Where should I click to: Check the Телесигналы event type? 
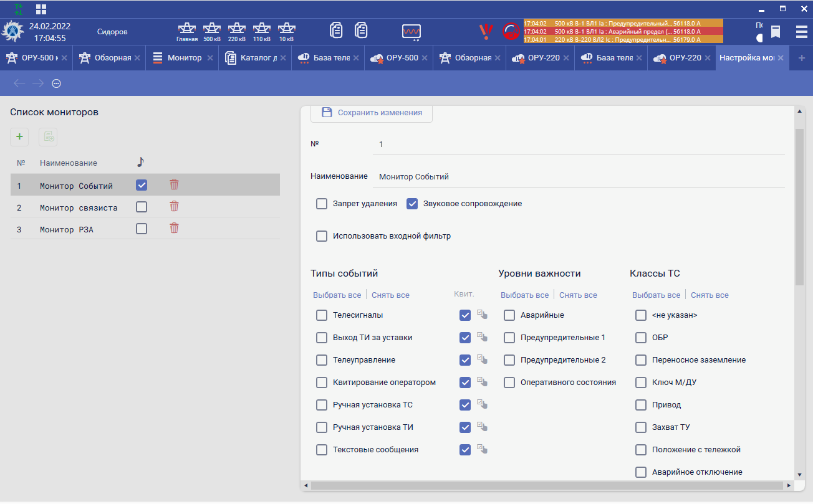click(x=322, y=315)
